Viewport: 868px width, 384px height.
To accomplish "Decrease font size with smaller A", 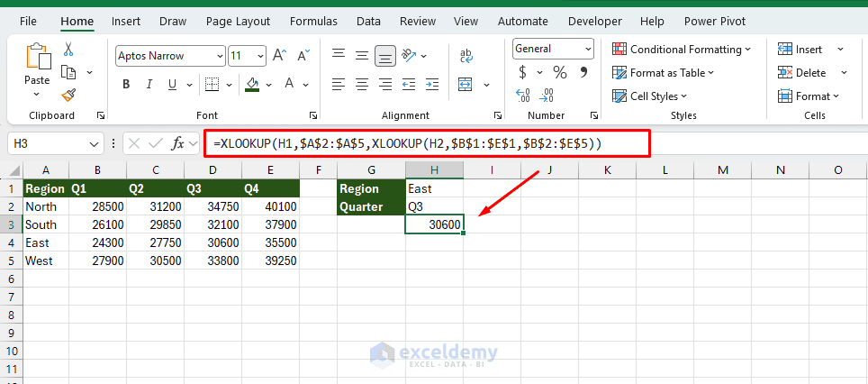I will 303,55.
